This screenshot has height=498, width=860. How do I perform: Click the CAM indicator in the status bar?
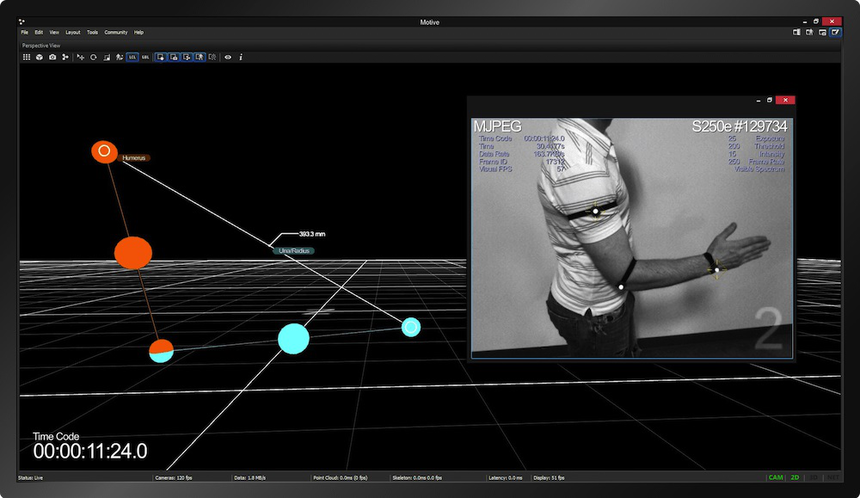776,478
